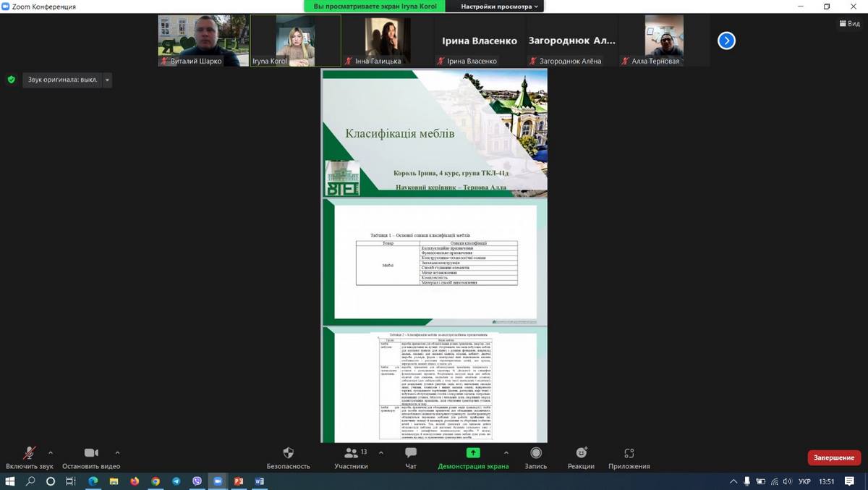
Task: Select Виталий Шарко's video thumbnail
Action: point(203,41)
